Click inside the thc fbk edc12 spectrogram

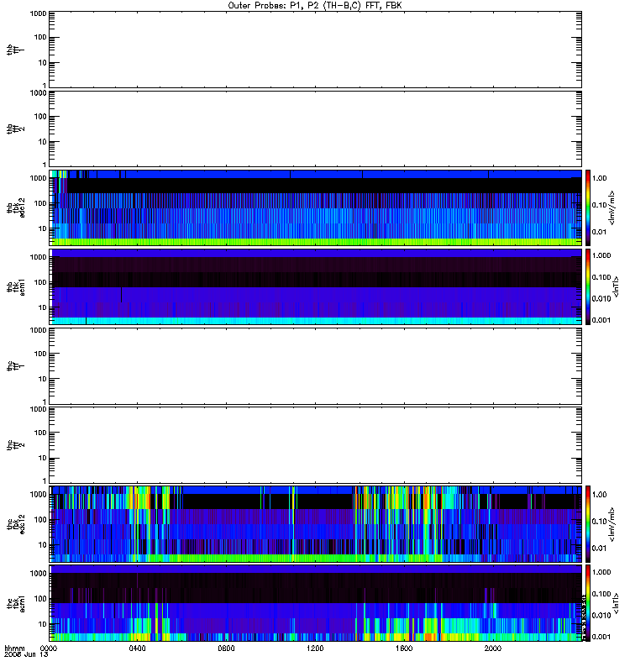[315, 523]
